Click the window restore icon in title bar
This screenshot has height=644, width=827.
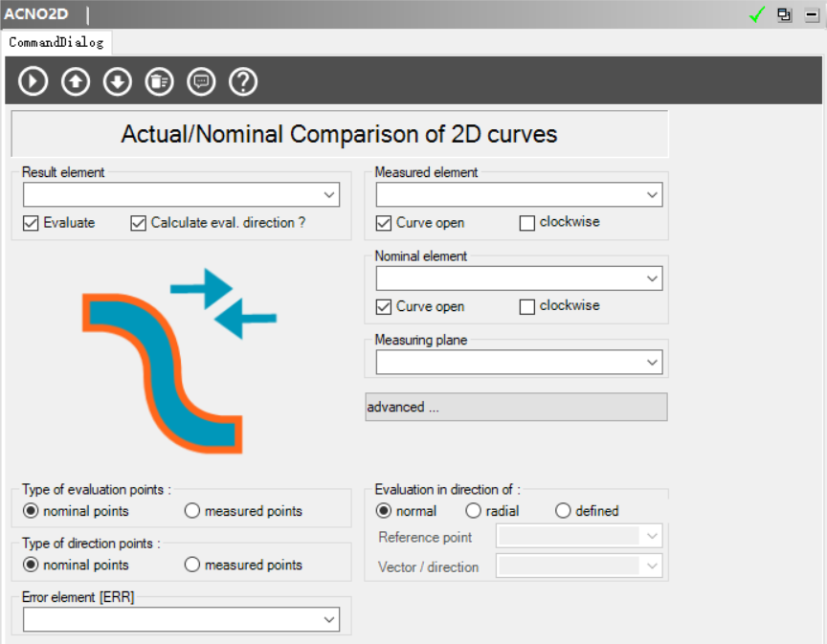(x=784, y=14)
